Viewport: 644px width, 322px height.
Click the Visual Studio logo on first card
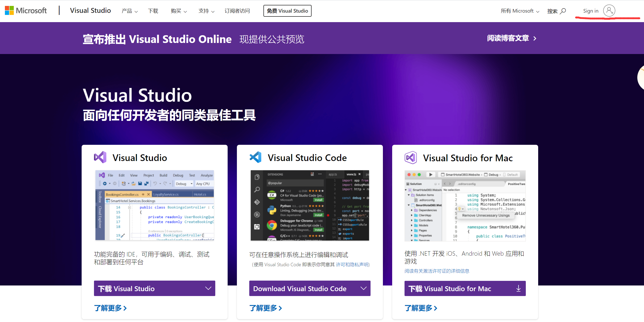(100, 157)
